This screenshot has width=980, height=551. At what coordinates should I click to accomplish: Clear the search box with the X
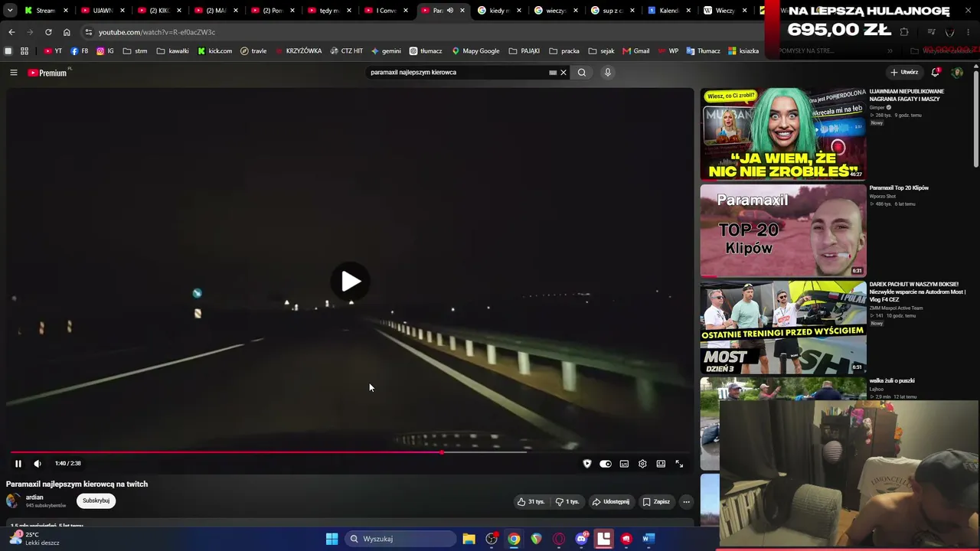click(x=563, y=73)
